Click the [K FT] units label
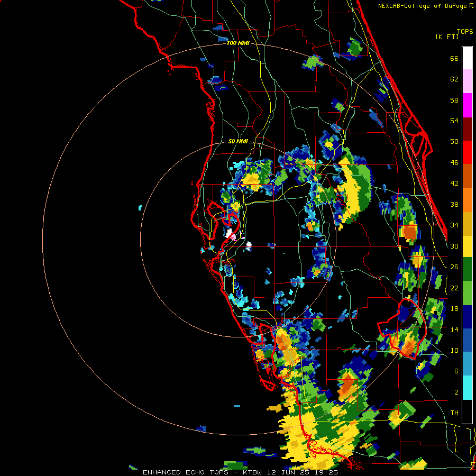Screen dimensions: 476x476 [447, 37]
